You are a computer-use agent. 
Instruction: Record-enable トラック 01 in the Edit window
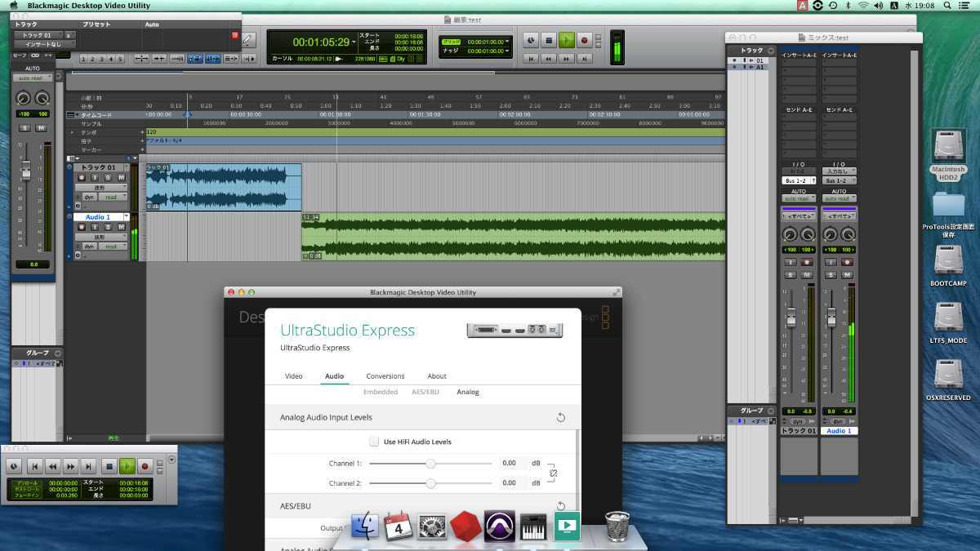click(x=82, y=177)
